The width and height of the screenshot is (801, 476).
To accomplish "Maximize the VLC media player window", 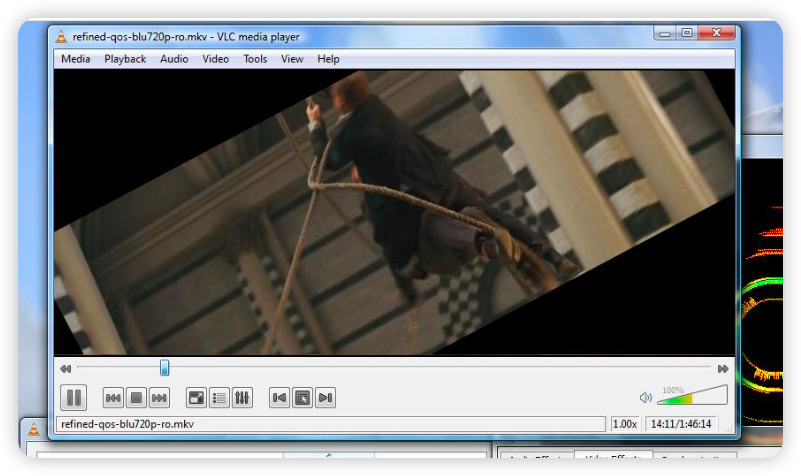I will coord(687,33).
